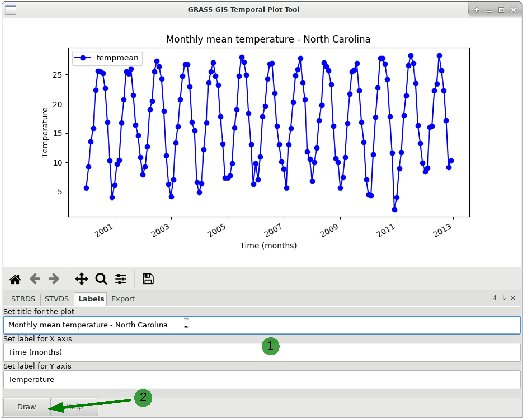Screen dimensions: 523x420
Task: Open the configure subplots sliders
Action: point(121,279)
